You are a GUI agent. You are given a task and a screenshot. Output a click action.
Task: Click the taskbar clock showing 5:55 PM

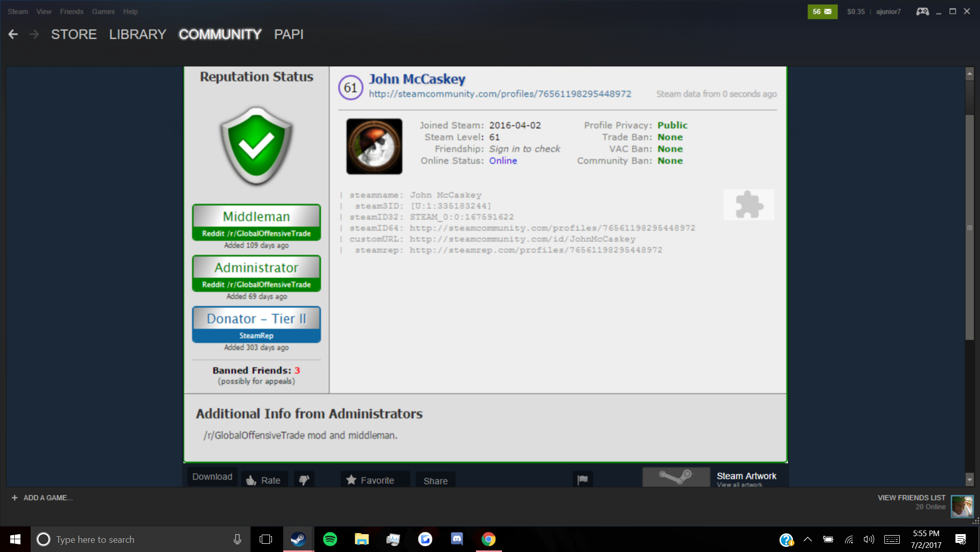pyautogui.click(x=926, y=539)
